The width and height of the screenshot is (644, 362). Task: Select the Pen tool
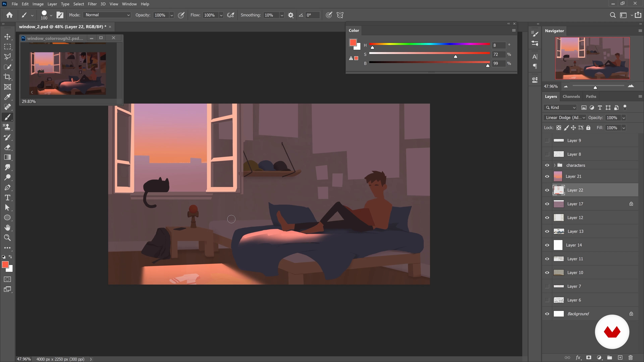point(8,187)
